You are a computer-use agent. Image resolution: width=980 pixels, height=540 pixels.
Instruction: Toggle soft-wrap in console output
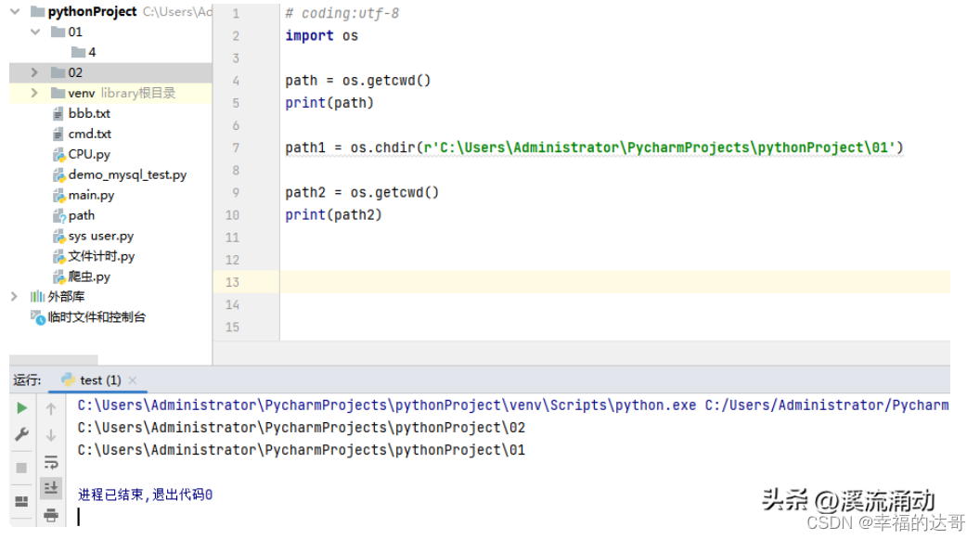(x=51, y=462)
